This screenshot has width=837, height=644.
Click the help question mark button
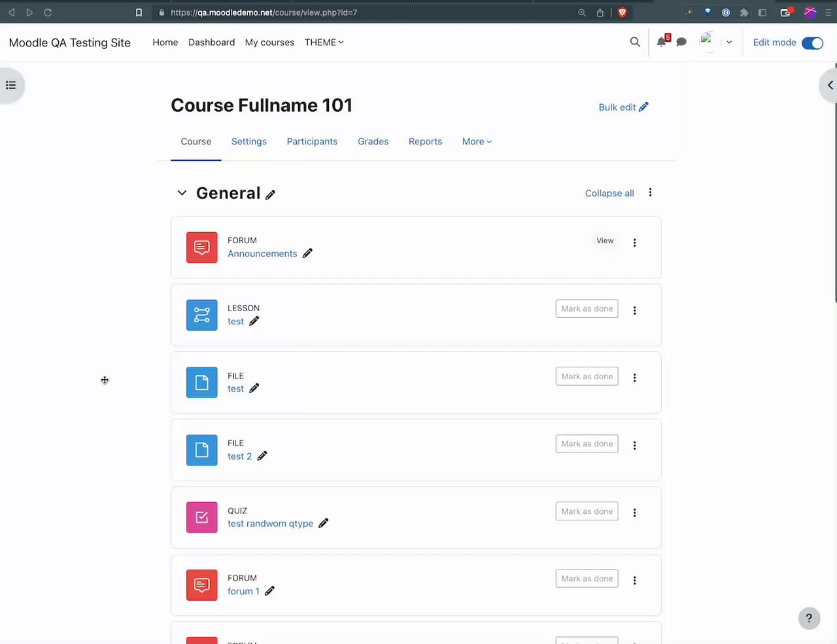[x=809, y=618]
